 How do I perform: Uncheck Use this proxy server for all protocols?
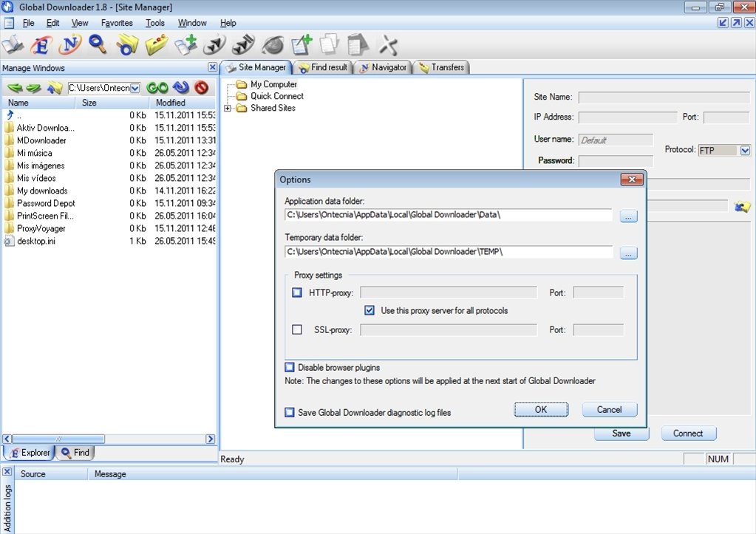[370, 310]
